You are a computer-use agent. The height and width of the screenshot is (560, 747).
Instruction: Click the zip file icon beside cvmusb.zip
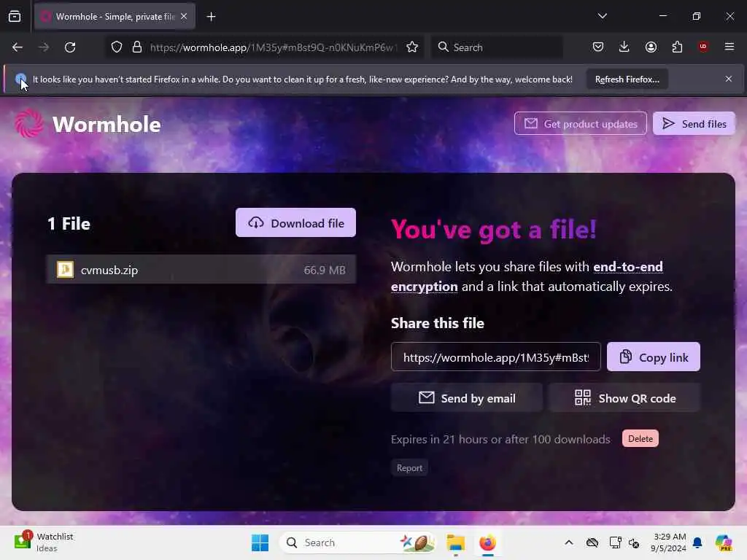(65, 270)
